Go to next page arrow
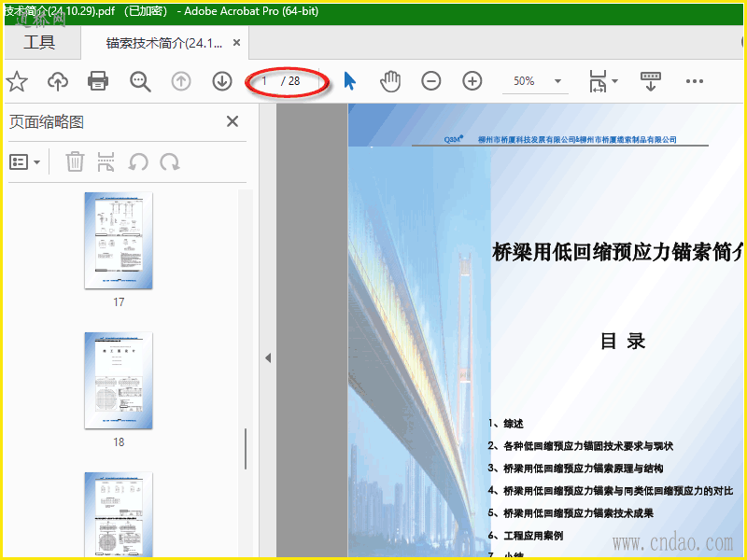 tap(222, 81)
